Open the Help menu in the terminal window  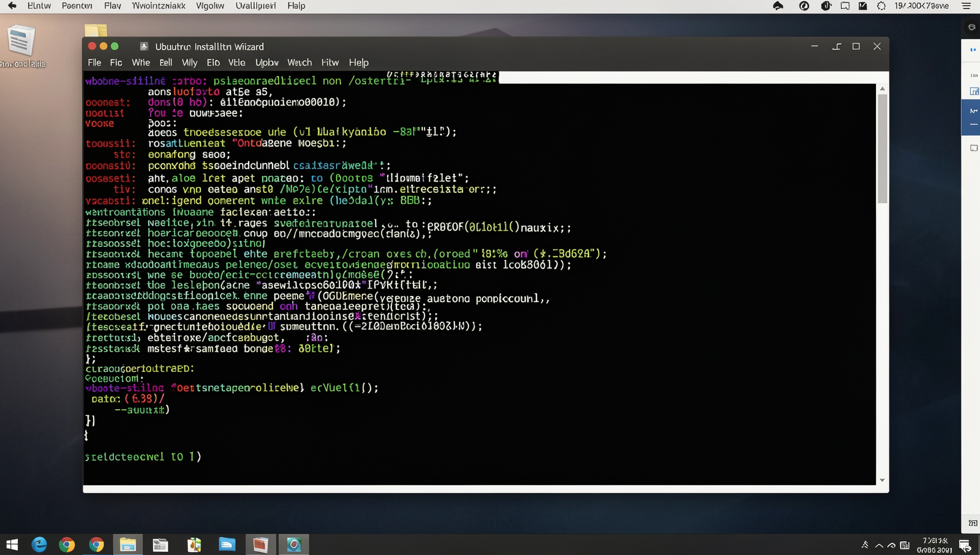pyautogui.click(x=359, y=62)
